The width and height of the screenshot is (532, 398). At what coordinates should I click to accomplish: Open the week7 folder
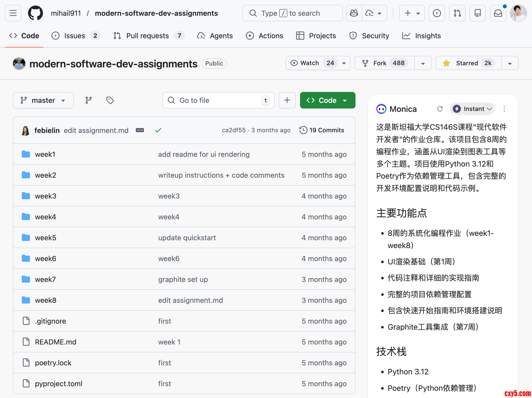coord(45,279)
